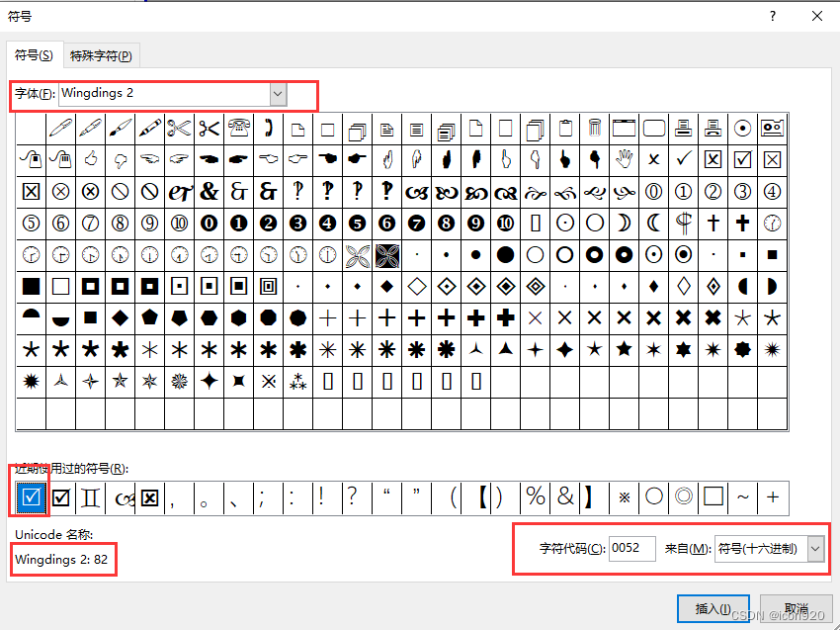
Task: Pick the boxed checkmark in the symbol grid
Action: [742, 160]
